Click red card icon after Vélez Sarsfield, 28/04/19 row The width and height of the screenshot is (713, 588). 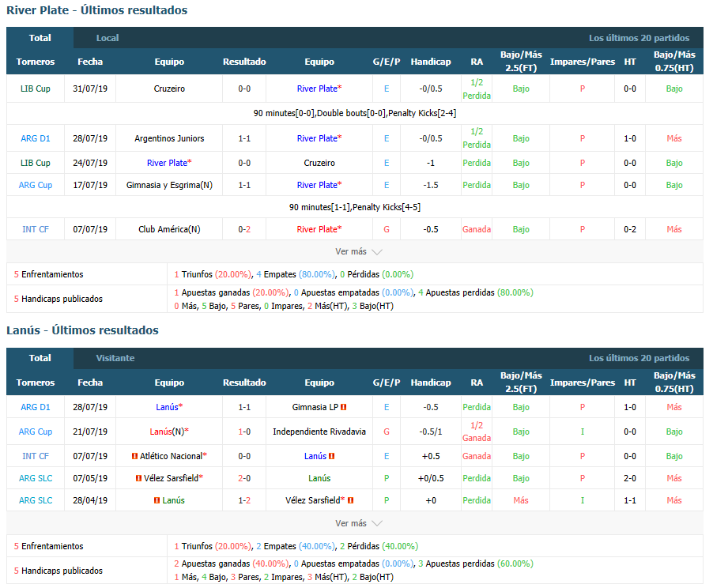(351, 500)
